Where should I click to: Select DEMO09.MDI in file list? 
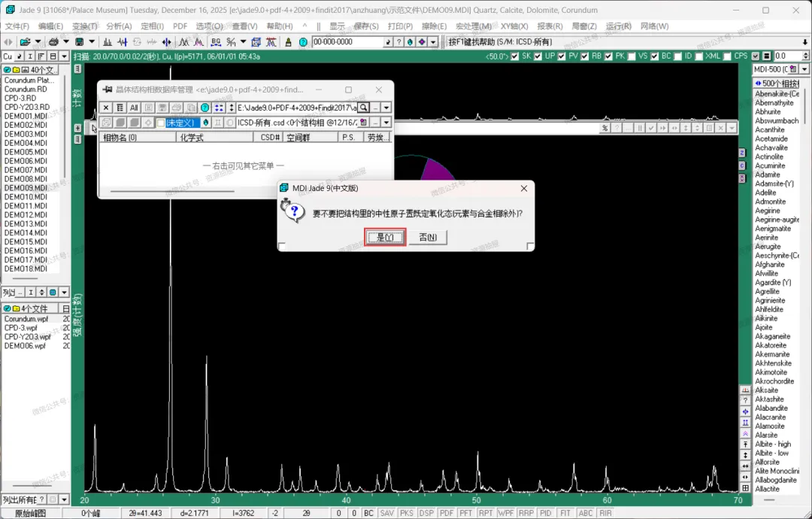(x=26, y=188)
